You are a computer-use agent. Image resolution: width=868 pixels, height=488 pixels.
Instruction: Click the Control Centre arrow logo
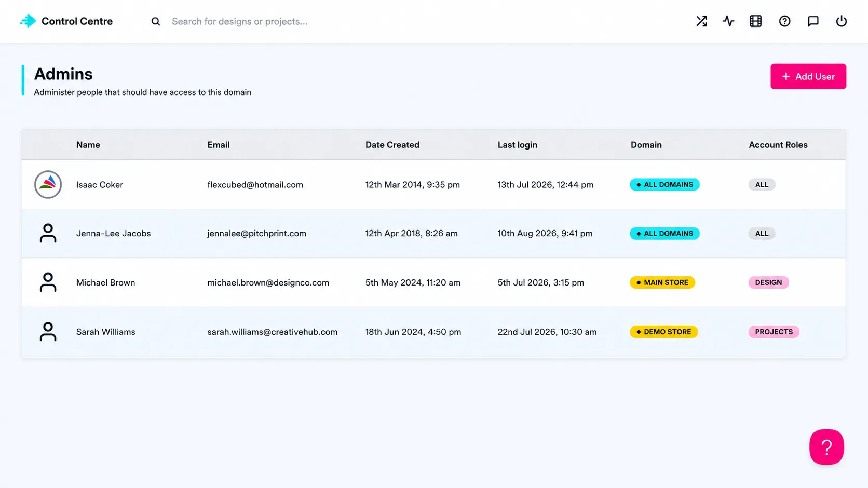click(x=28, y=21)
